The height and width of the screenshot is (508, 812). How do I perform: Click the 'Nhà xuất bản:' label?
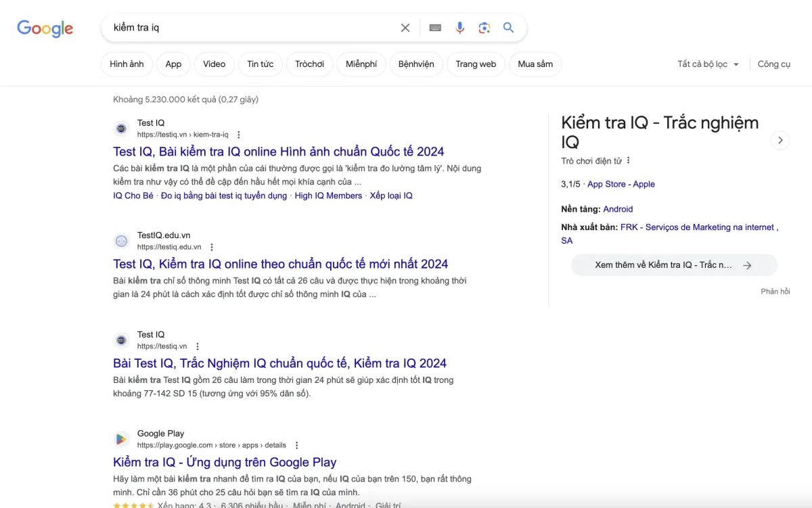pyautogui.click(x=589, y=227)
